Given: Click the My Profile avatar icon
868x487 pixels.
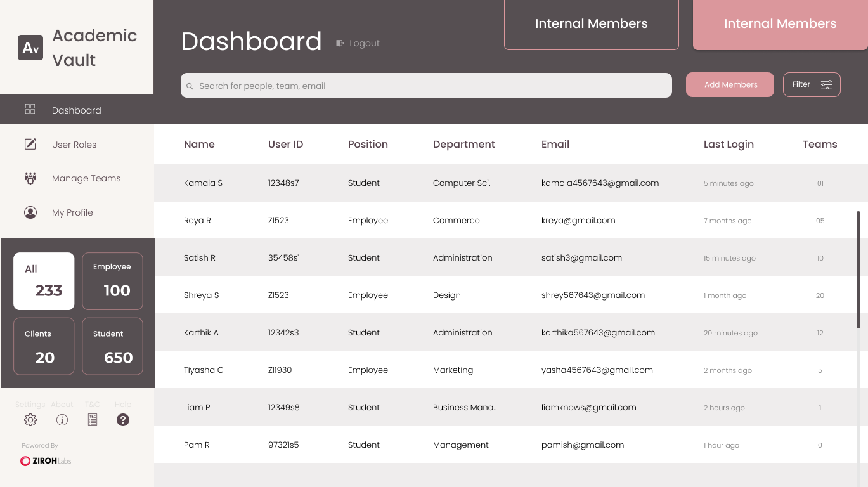Looking at the screenshot, I should tap(30, 212).
